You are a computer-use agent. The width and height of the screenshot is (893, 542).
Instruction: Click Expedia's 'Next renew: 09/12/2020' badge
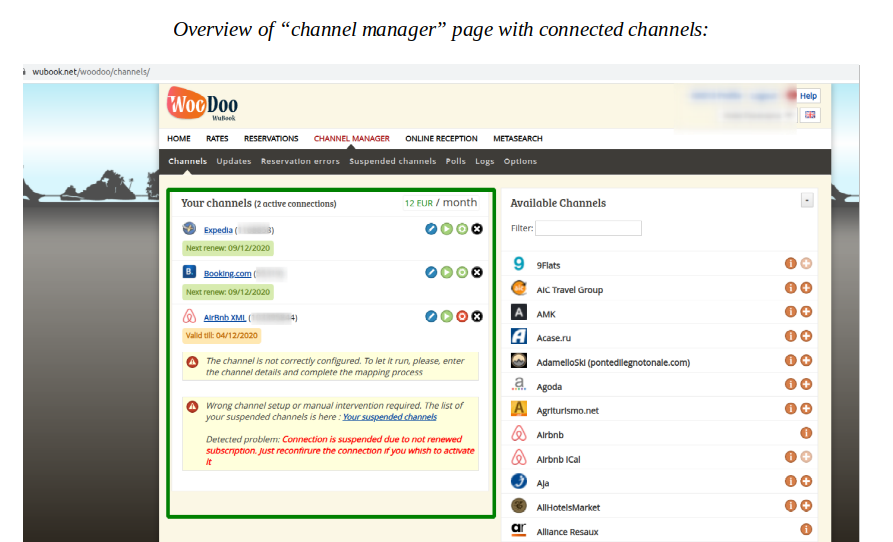click(228, 248)
